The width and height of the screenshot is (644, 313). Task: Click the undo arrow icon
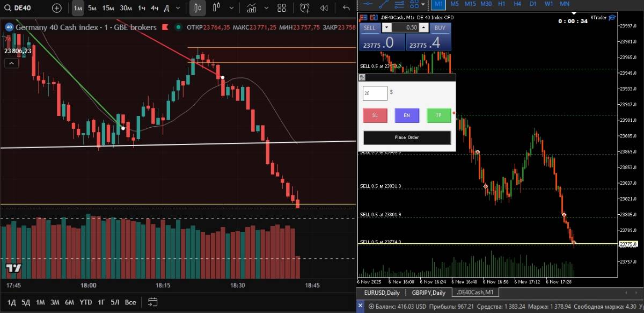[x=346, y=8]
